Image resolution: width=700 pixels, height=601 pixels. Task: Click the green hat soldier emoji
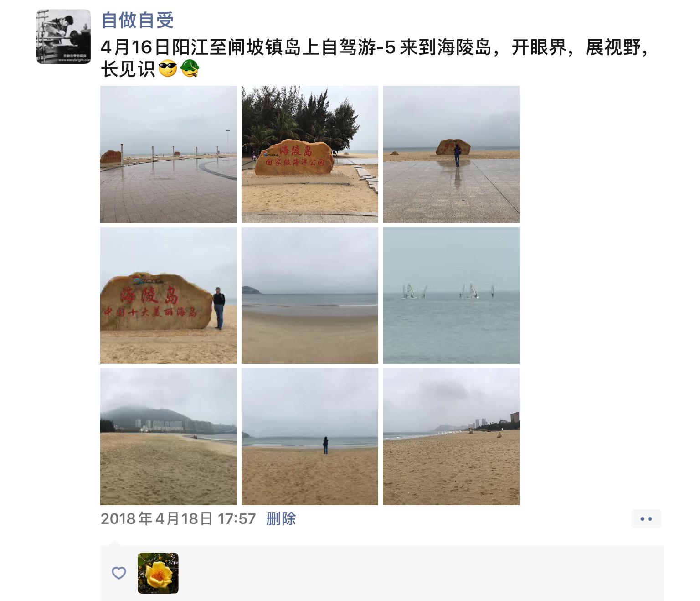click(x=190, y=70)
